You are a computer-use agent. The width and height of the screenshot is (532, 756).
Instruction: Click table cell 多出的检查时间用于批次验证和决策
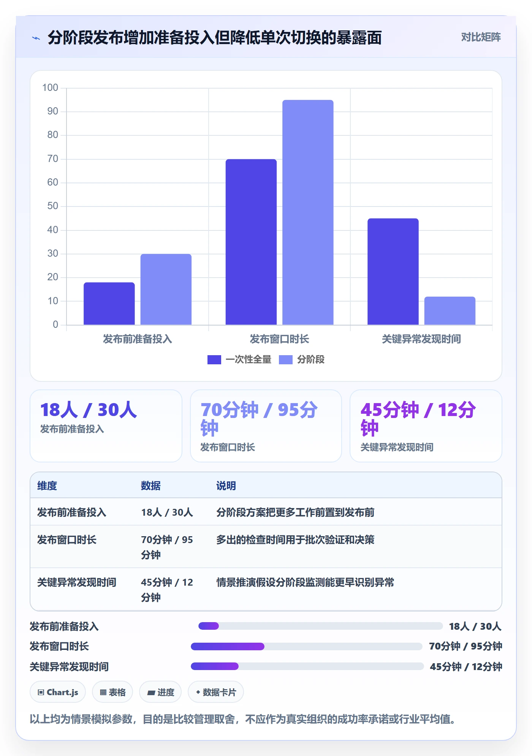click(x=295, y=540)
